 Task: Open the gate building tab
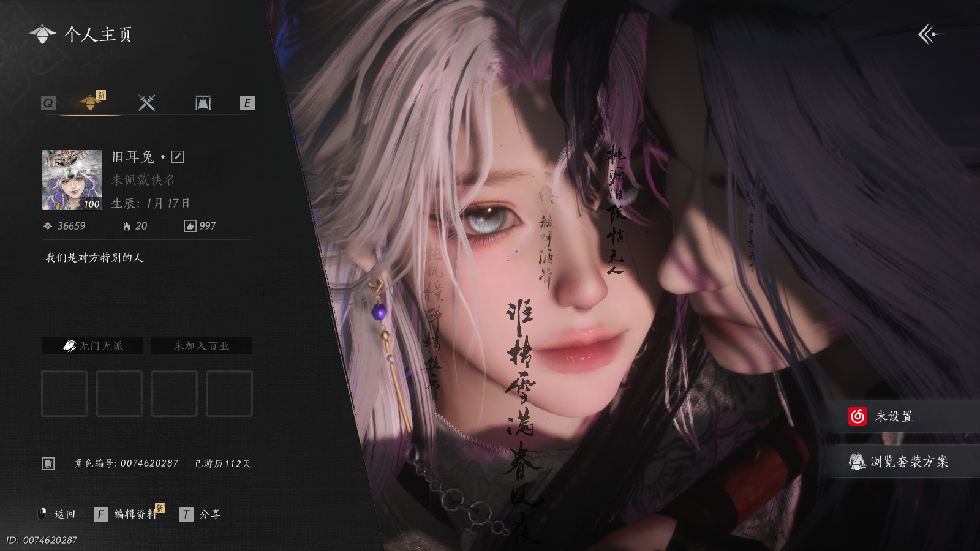(203, 103)
